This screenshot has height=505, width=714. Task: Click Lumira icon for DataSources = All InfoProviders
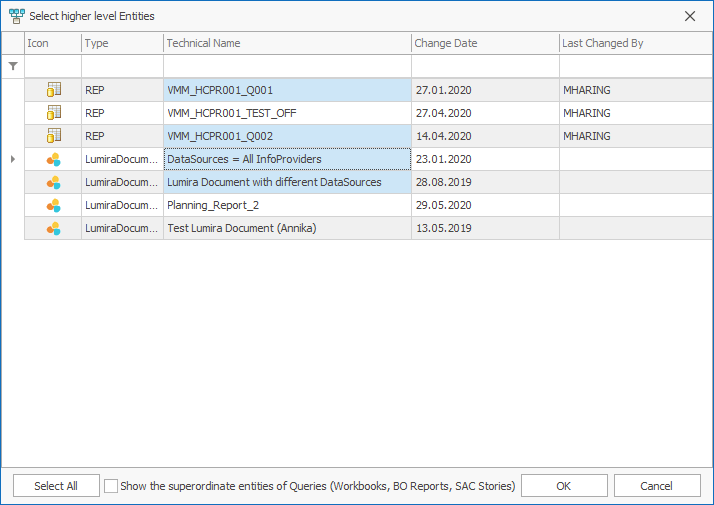[54, 159]
